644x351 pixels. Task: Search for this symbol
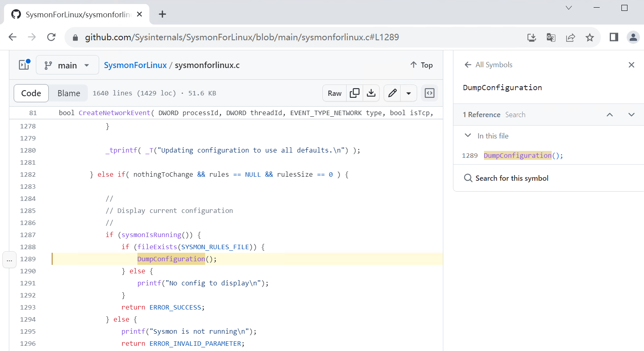coord(506,178)
